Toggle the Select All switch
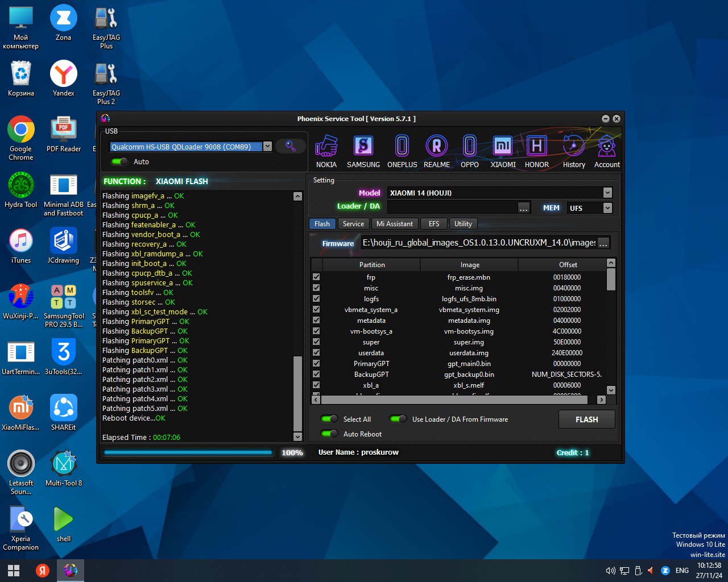This screenshot has width=728, height=582. point(330,419)
